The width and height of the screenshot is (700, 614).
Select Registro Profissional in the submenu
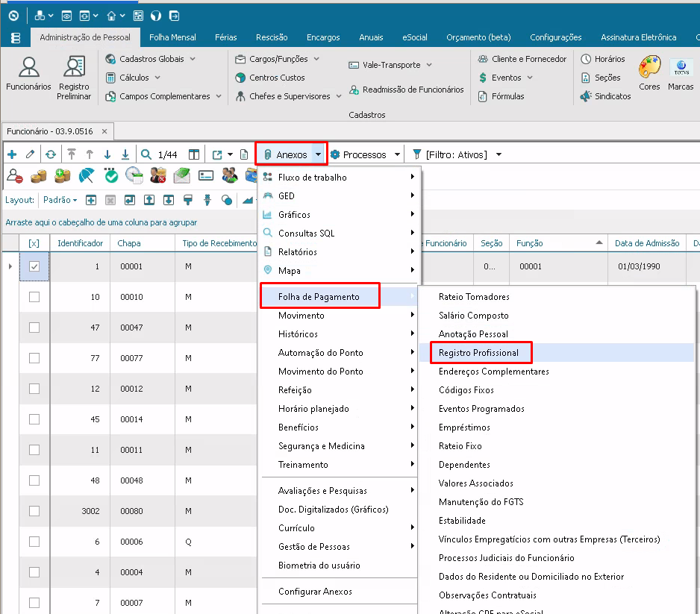pyautogui.click(x=478, y=353)
